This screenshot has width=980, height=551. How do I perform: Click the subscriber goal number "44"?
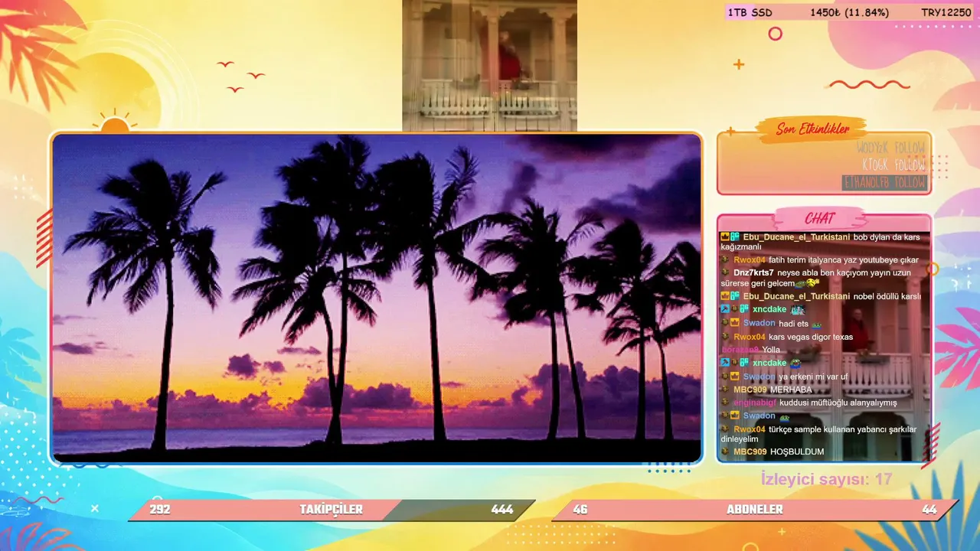click(x=929, y=510)
